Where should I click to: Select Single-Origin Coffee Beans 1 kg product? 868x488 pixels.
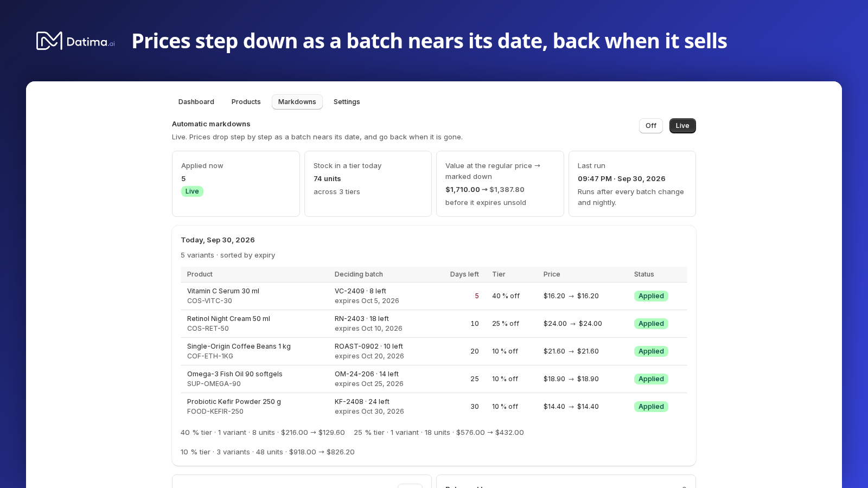239,346
